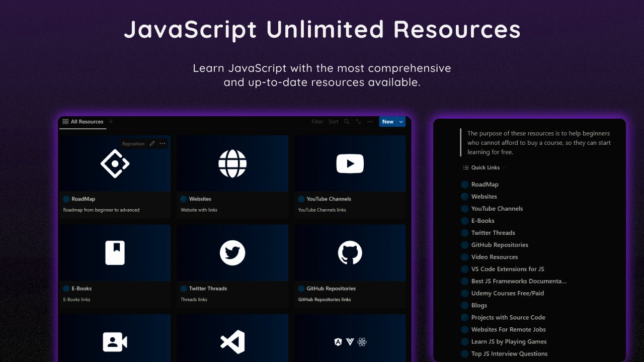This screenshot has width=644, height=362.
Task: Click the video camera icon on Video Resources card
Action: [x=115, y=342]
